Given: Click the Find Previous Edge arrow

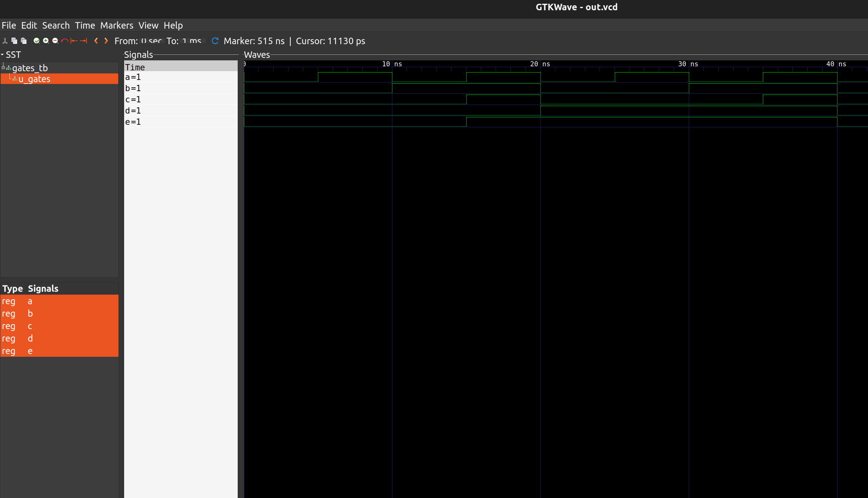Looking at the screenshot, I should tap(96, 41).
